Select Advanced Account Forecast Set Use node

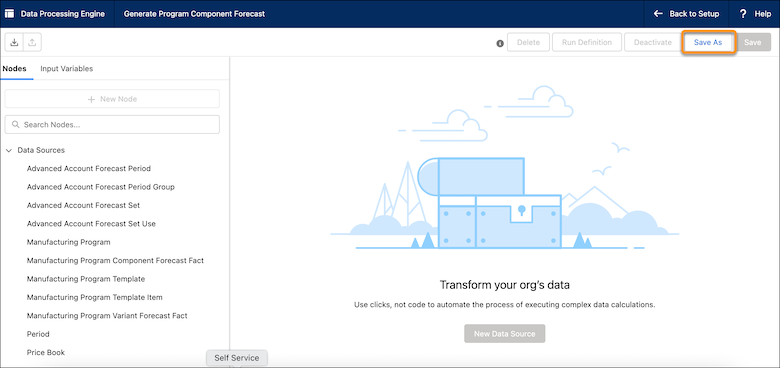click(x=91, y=224)
